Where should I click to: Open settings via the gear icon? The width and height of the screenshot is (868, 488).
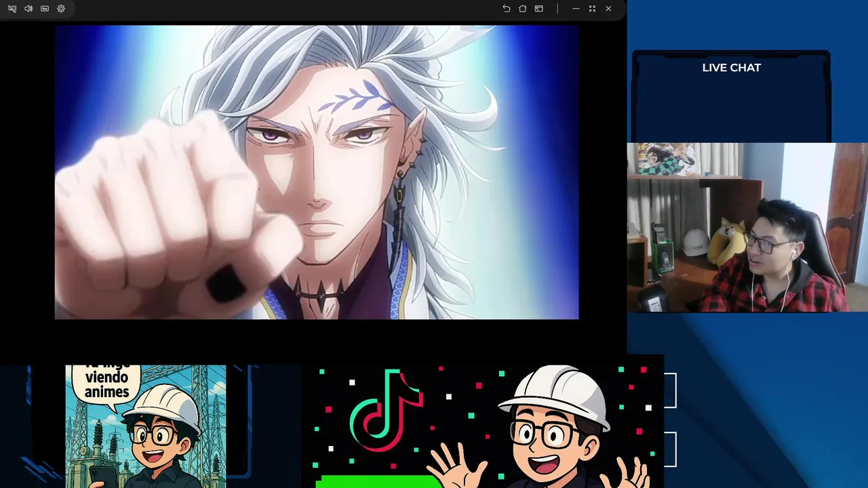pos(61,9)
